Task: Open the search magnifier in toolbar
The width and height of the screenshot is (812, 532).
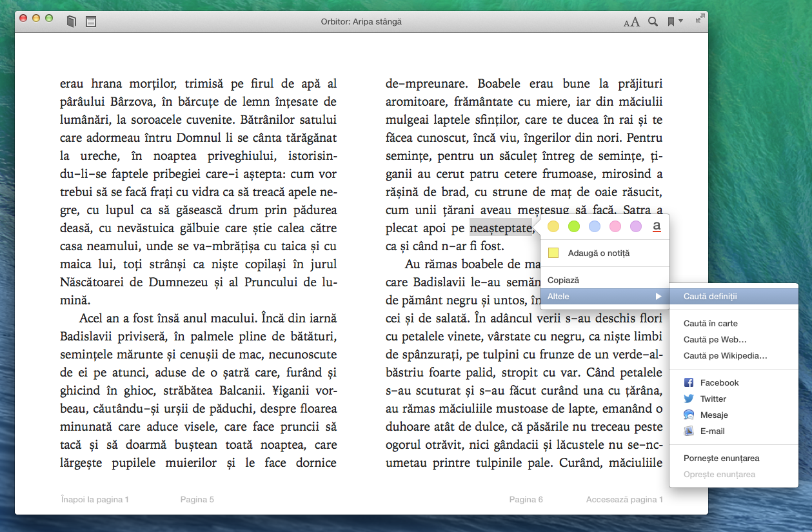Action: [x=653, y=21]
